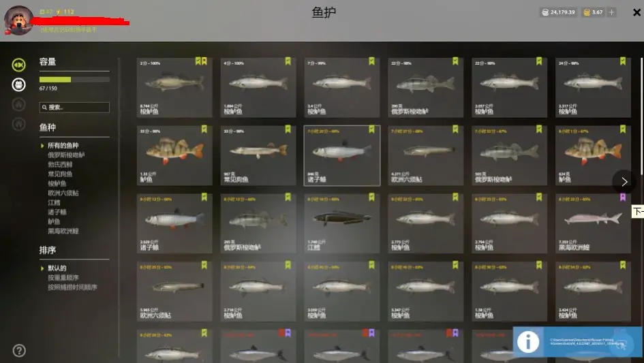Sort by 按照捕捞时间顺序
The image size is (644, 363).
click(x=72, y=287)
